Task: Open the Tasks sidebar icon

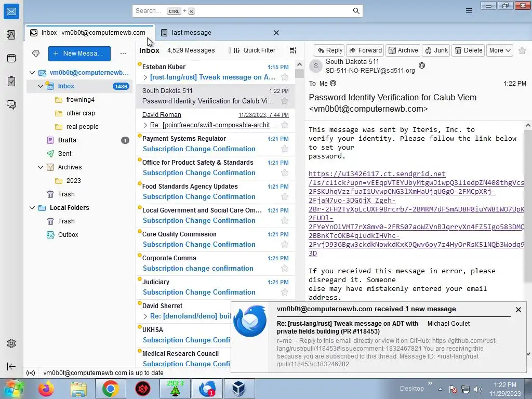Action: 11,82
